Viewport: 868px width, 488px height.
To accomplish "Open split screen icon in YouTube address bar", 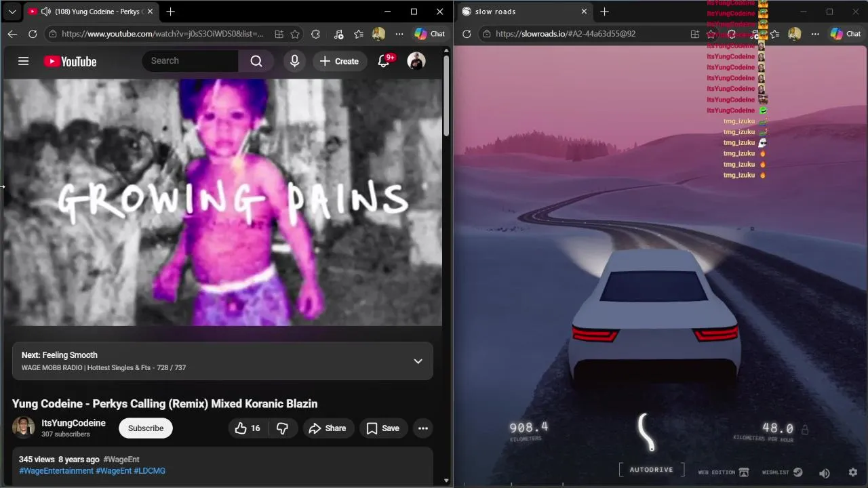I will tap(279, 34).
